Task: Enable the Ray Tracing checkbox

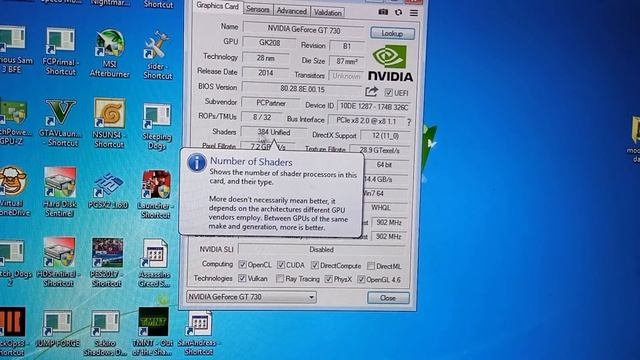Action: coord(280,279)
